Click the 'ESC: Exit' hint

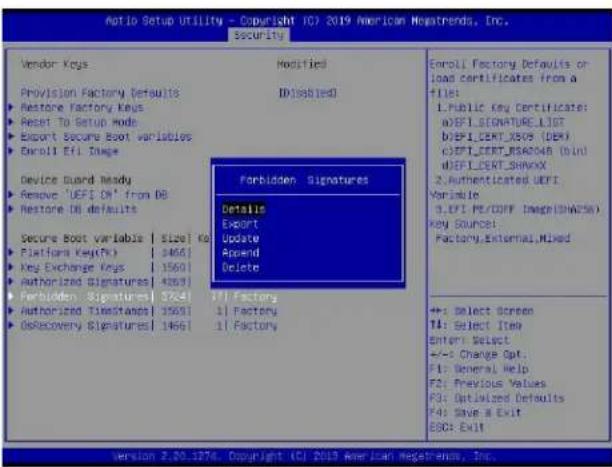pyautogui.click(x=457, y=427)
